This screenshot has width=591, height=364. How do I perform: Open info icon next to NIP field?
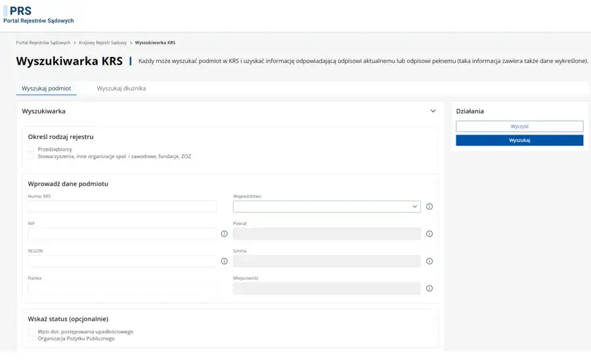pos(225,233)
